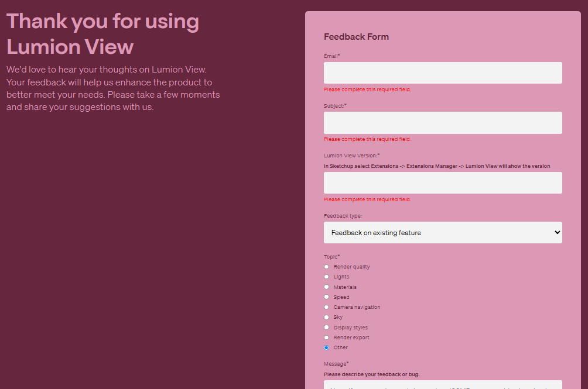The image size is (588, 389).
Task: Select the Materials topic option
Action: point(326,287)
